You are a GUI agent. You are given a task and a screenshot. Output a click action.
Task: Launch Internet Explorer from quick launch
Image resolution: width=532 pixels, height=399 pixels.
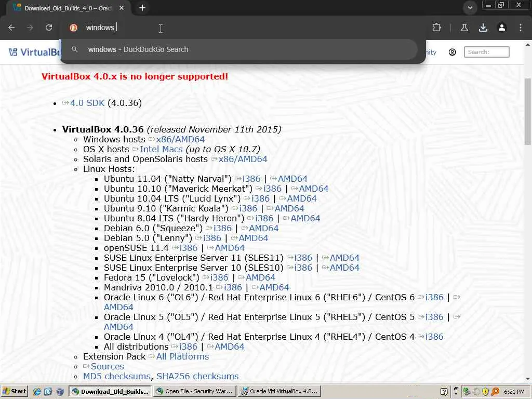point(37,392)
